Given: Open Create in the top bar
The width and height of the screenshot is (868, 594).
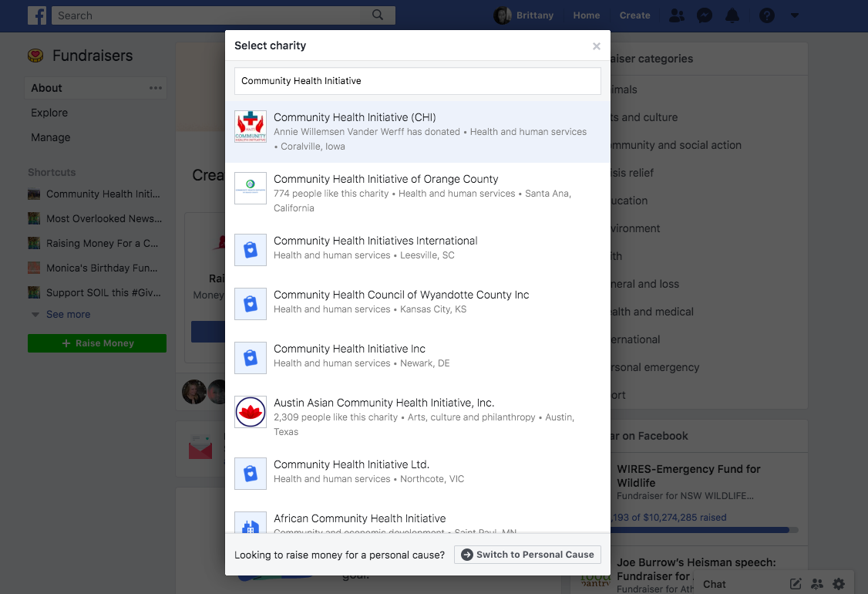Looking at the screenshot, I should click(634, 15).
